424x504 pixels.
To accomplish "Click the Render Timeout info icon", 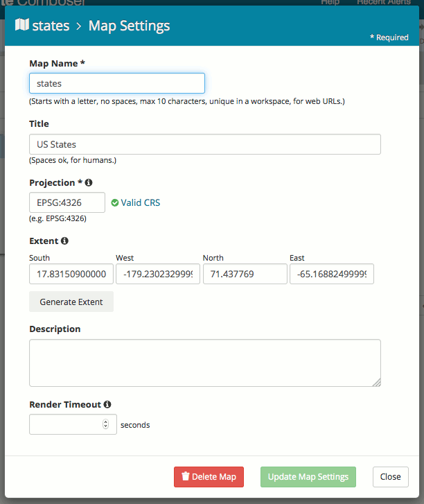I will point(107,404).
